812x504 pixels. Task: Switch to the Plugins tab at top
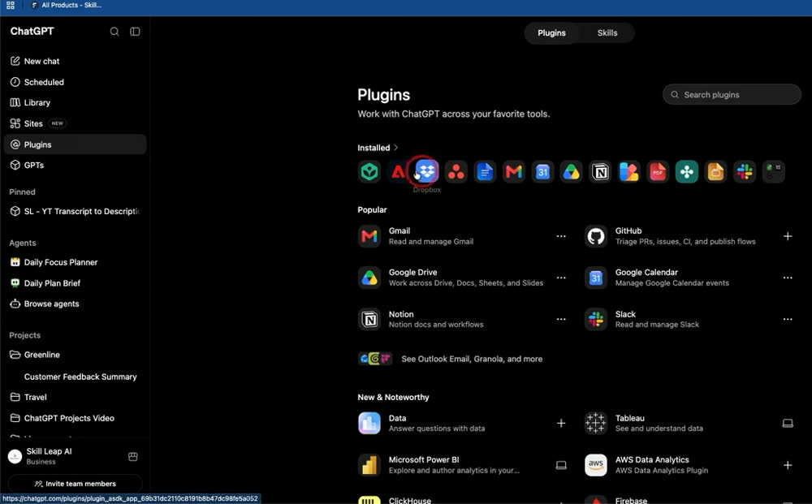pyautogui.click(x=551, y=32)
